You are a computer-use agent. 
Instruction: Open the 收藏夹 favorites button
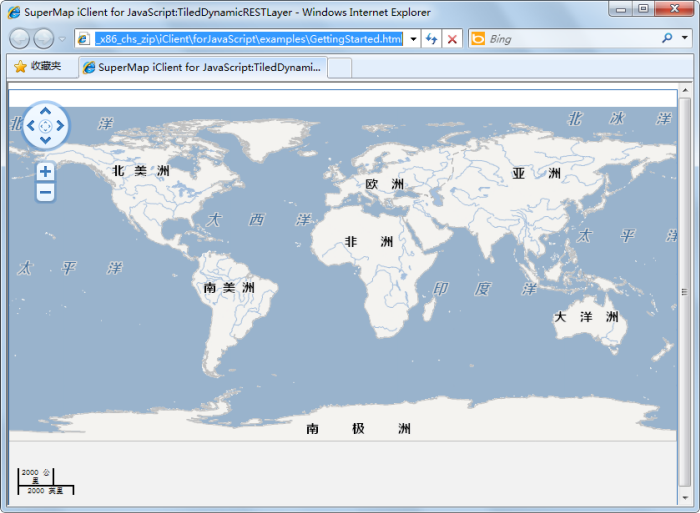pos(37,66)
